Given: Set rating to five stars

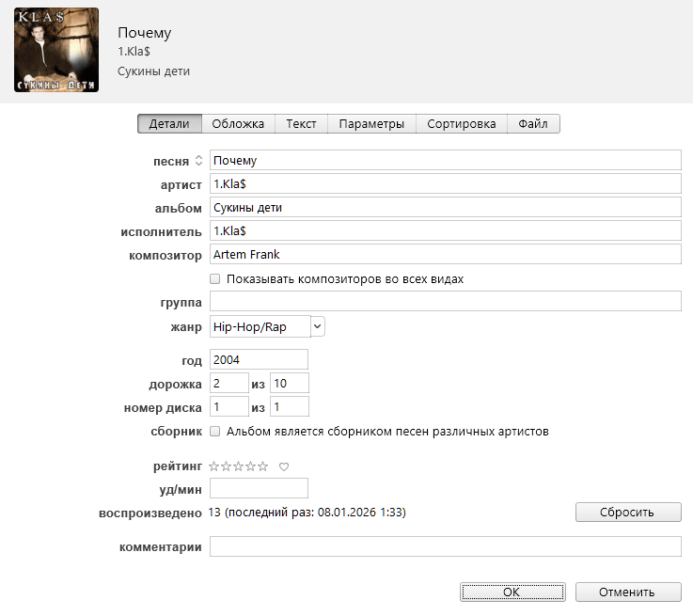Looking at the screenshot, I should click(263, 466).
